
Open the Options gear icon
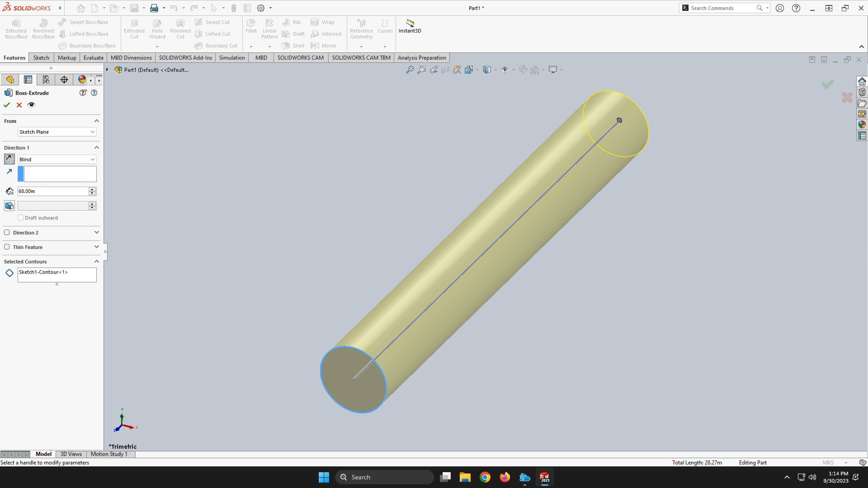coord(261,8)
